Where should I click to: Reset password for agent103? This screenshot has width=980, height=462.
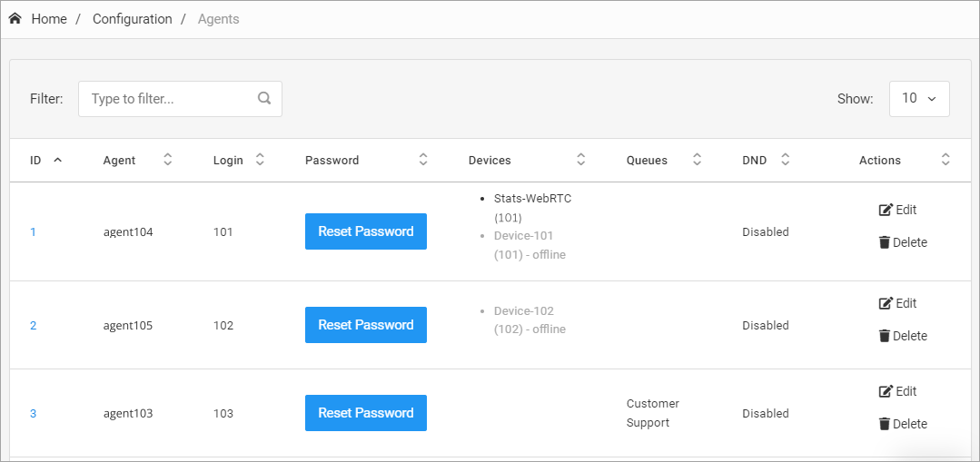366,413
